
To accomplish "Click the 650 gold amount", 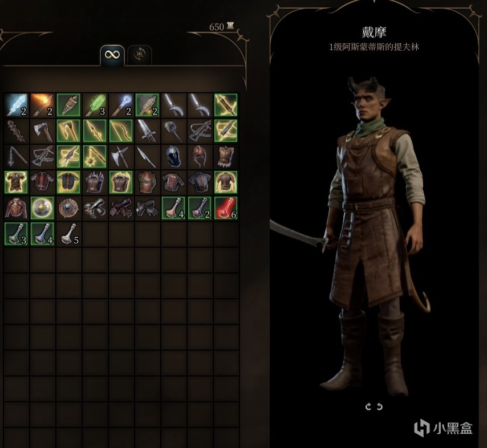I will [x=217, y=27].
